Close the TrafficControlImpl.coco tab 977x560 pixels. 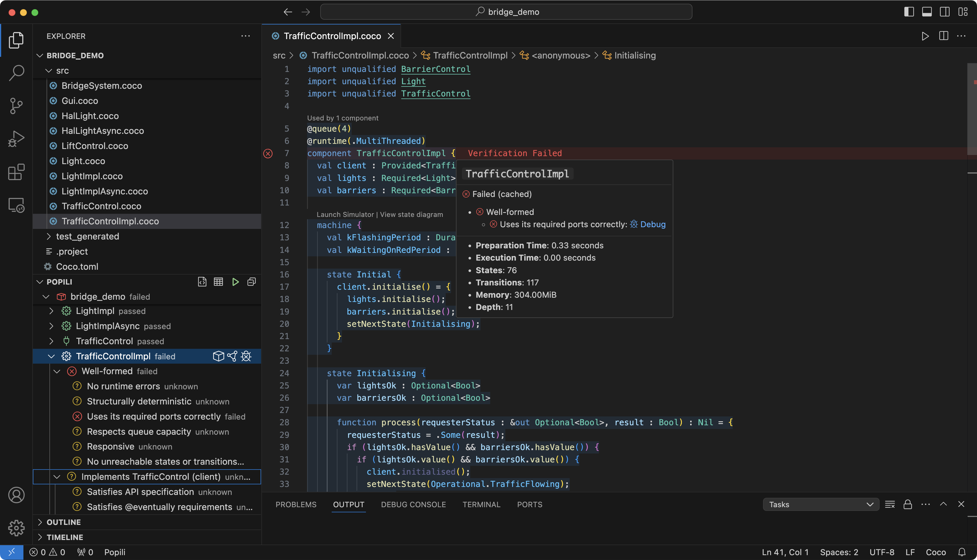click(391, 36)
